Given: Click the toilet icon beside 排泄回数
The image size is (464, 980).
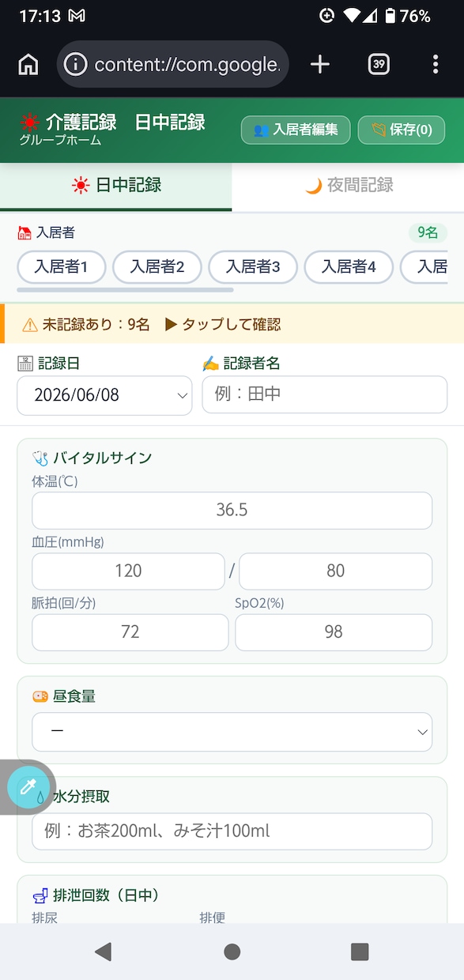Looking at the screenshot, I should tap(40, 895).
